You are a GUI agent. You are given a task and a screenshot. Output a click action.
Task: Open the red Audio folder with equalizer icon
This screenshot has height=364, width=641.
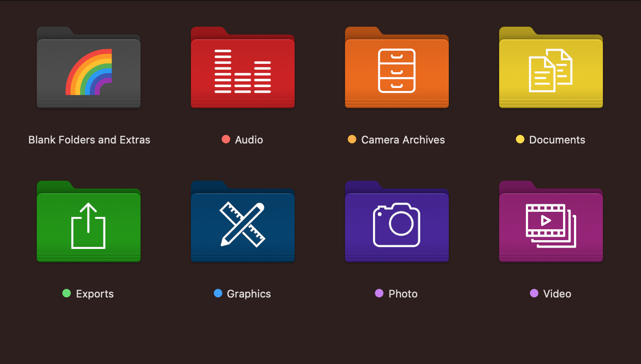[243, 68]
